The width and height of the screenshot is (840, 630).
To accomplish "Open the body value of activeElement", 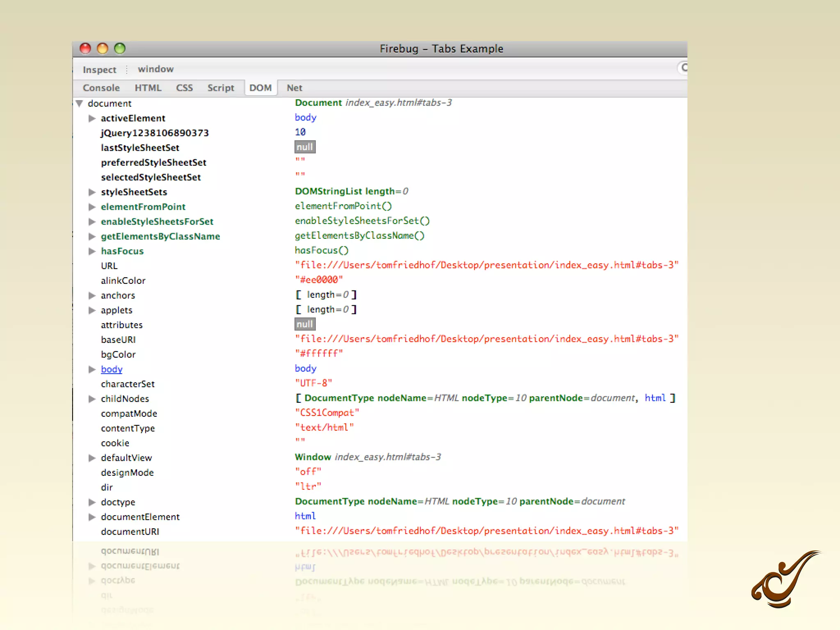I will tap(306, 118).
